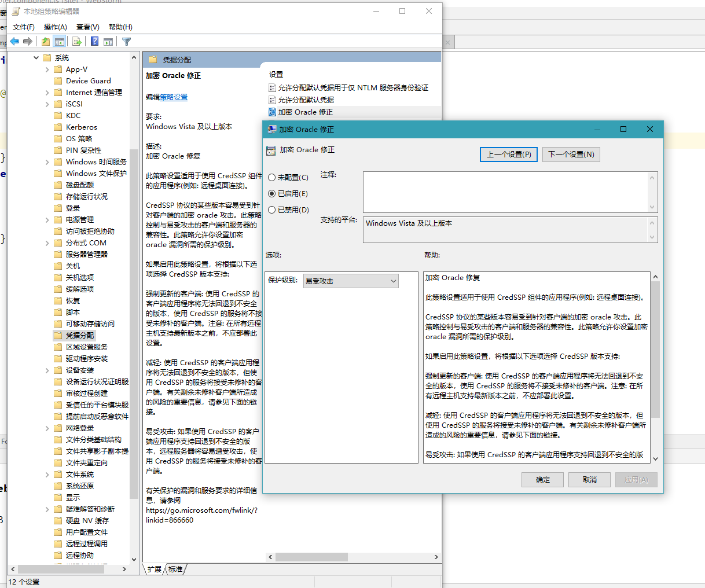This screenshot has height=588, width=705.
Task: Click the gray Forward arrow in toolbar
Action: tap(27, 42)
